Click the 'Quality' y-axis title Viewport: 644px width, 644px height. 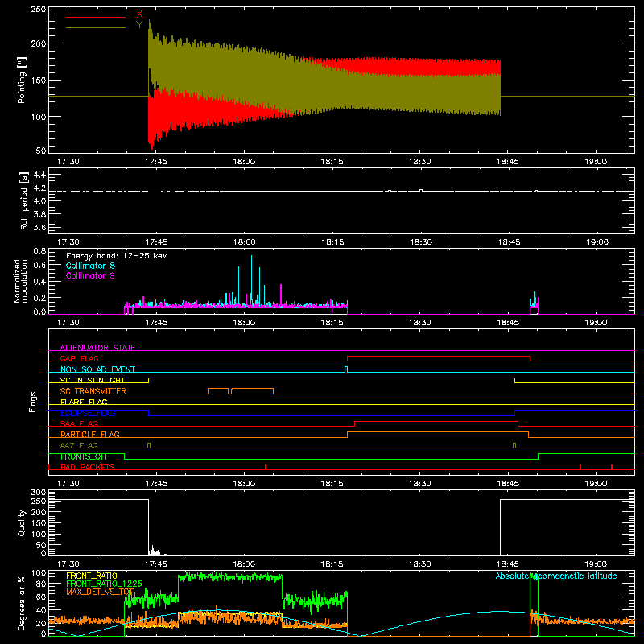22,522
